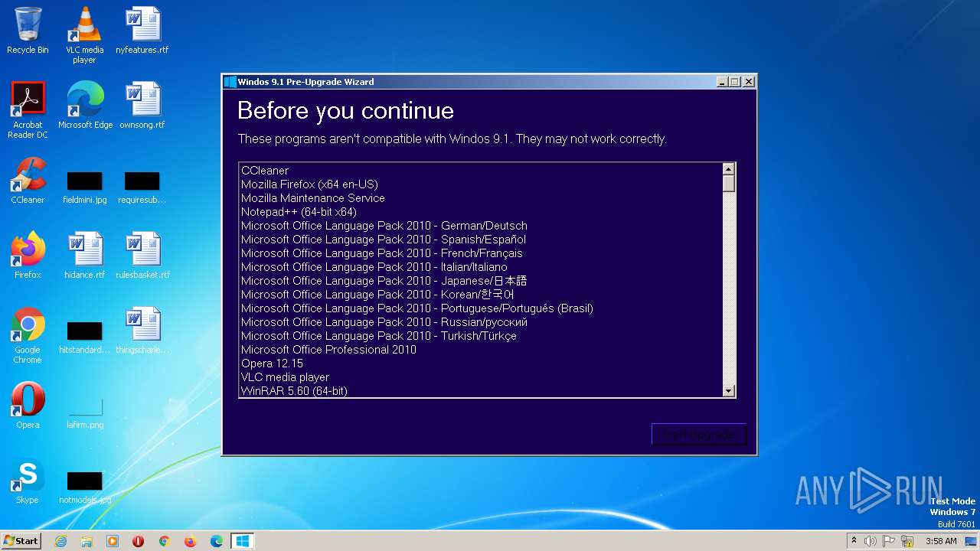
Task: Select the Windos upgrade wizard taskbar button
Action: pos(243,541)
